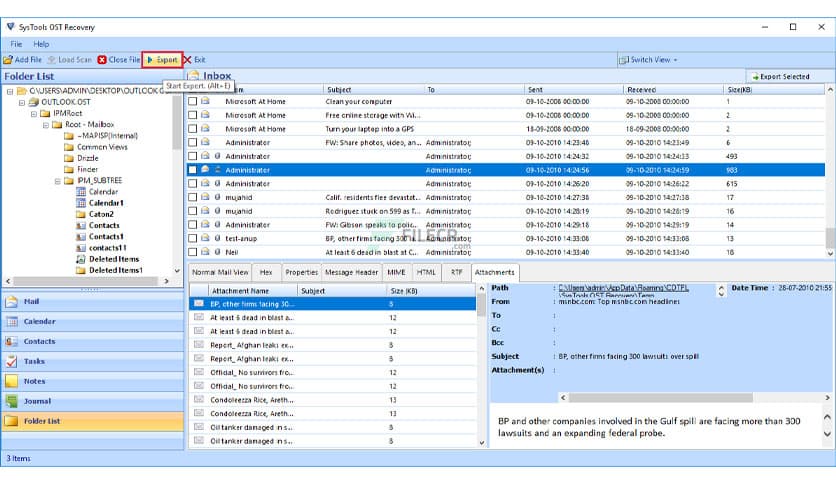Screen dimensions: 836x484
Task: Select Contacts1 folder icon in tree
Action: (81, 237)
